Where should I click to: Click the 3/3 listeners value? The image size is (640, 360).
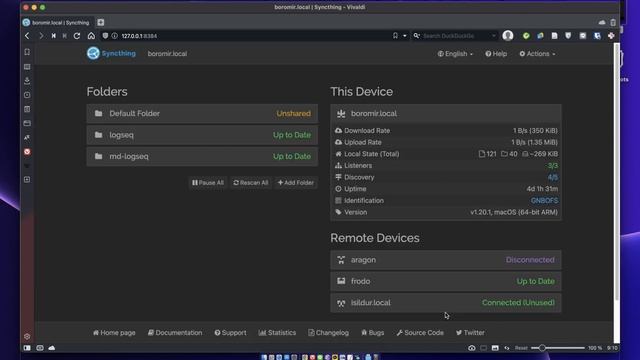pos(553,166)
